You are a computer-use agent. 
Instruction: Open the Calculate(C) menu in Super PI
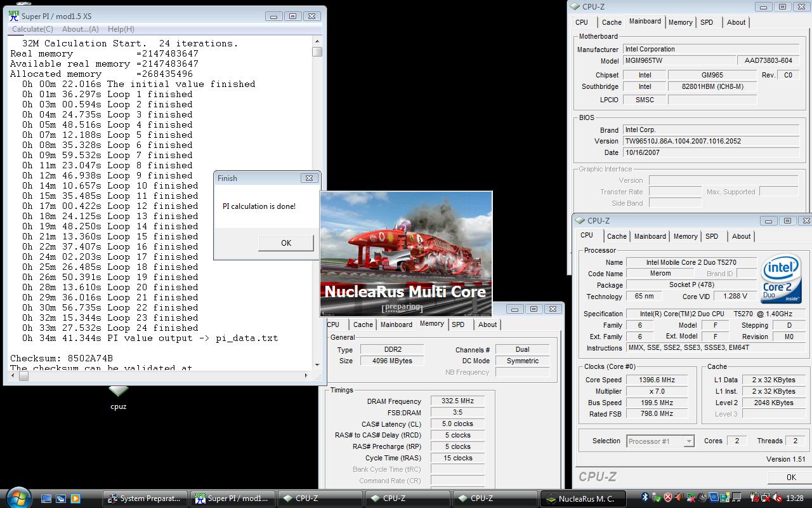point(33,29)
